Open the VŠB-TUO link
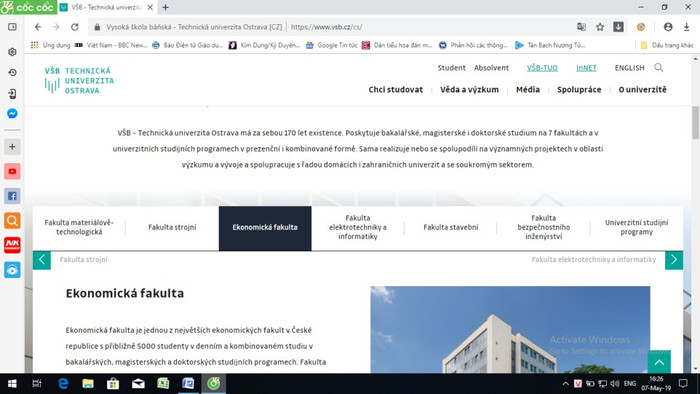The width and height of the screenshot is (700, 394). point(542,68)
